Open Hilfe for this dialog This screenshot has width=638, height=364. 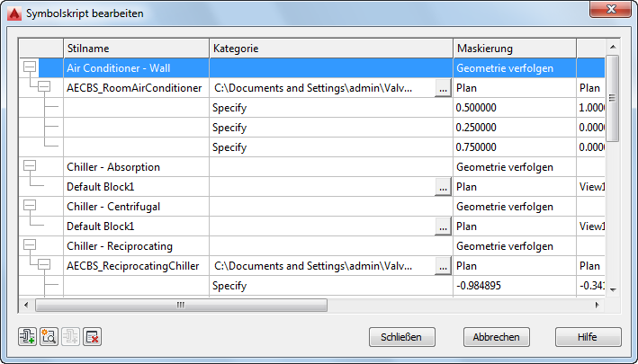click(589, 337)
